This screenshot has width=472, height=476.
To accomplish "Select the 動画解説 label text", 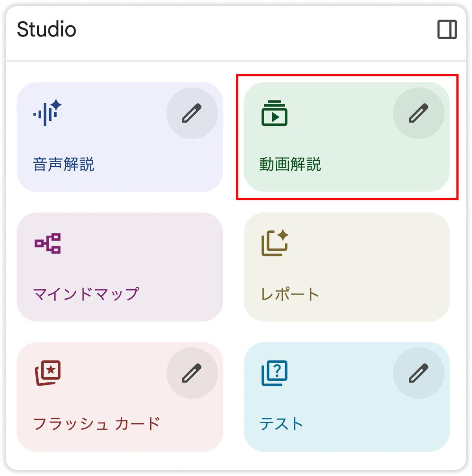I will coord(290,164).
